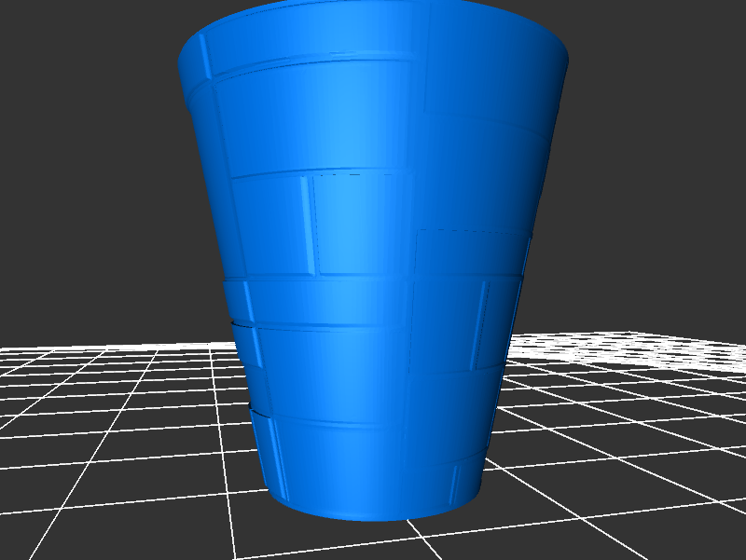The height and width of the screenshot is (560, 746).
Task: Click the bottom base edge of the cup
Action: click(x=373, y=517)
